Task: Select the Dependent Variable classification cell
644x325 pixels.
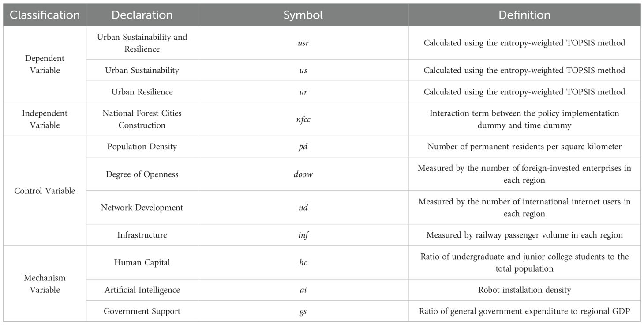Action: (x=45, y=64)
